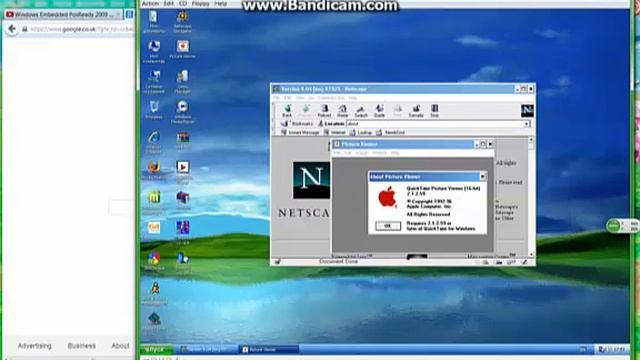Screen dimensions: 640x360
Task: Select the Picture Viewer desktop icon
Action: click(x=182, y=49)
